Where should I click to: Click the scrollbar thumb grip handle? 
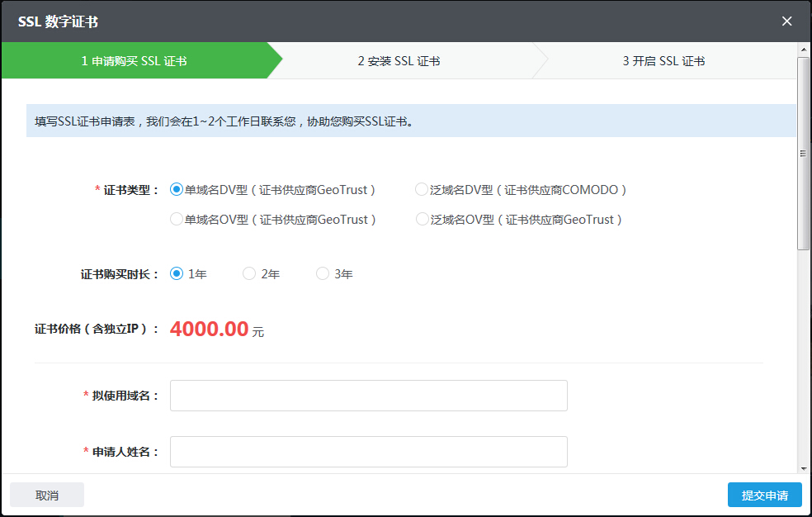pos(801,152)
